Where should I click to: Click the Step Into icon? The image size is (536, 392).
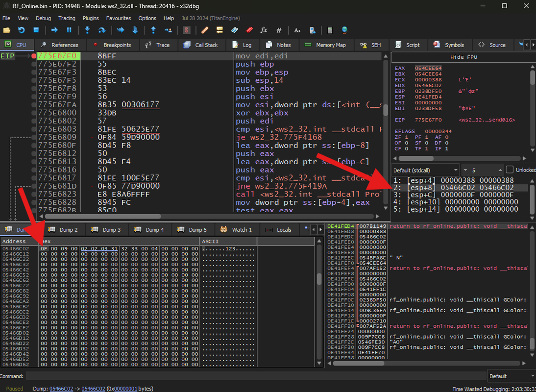pyautogui.click(x=87, y=30)
